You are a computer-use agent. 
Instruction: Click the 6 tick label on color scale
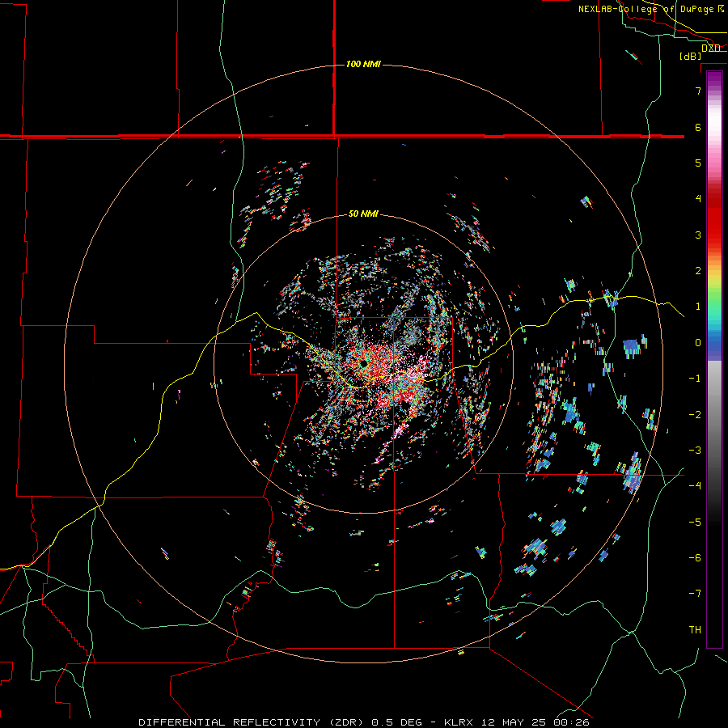698,127
